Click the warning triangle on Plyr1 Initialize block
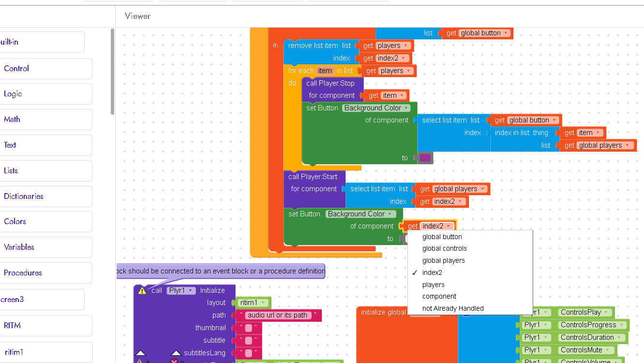 tap(142, 290)
